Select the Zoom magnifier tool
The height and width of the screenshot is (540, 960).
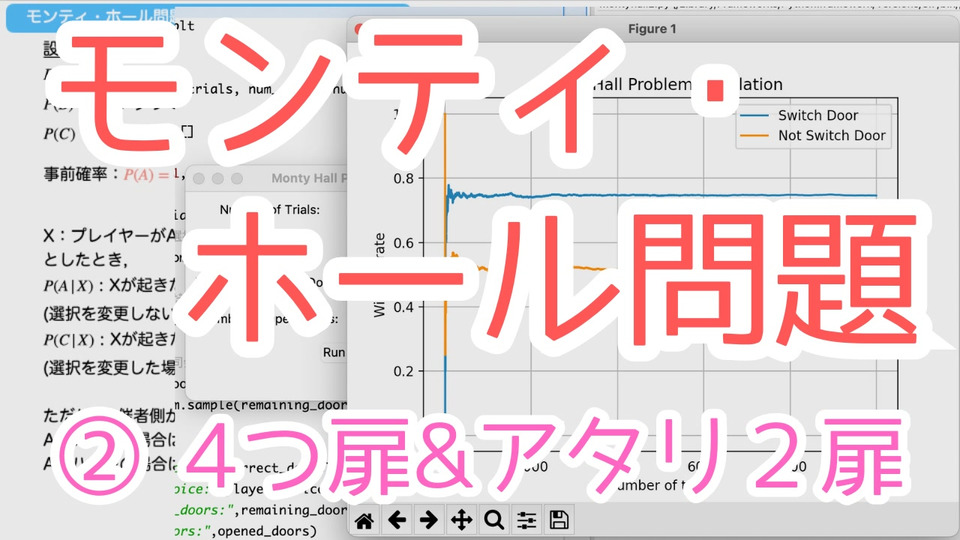[x=493, y=520]
